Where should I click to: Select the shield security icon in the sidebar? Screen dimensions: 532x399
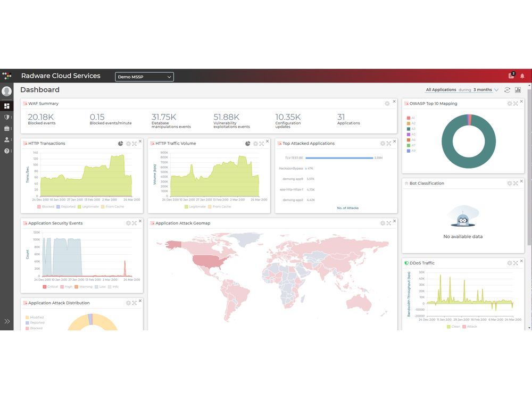[x=7, y=117]
